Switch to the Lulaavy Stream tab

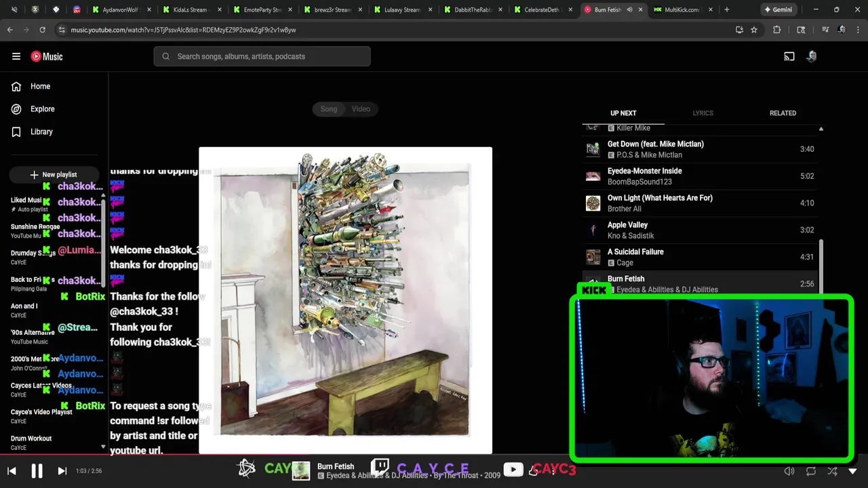tap(402, 9)
